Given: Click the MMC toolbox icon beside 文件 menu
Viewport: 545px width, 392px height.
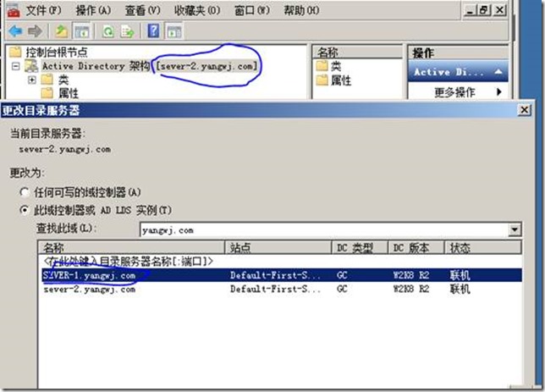Looking at the screenshot, I should [x=14, y=11].
